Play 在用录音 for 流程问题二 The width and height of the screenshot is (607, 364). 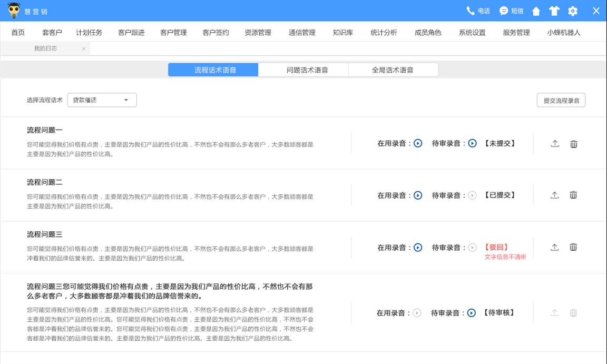[x=418, y=195]
